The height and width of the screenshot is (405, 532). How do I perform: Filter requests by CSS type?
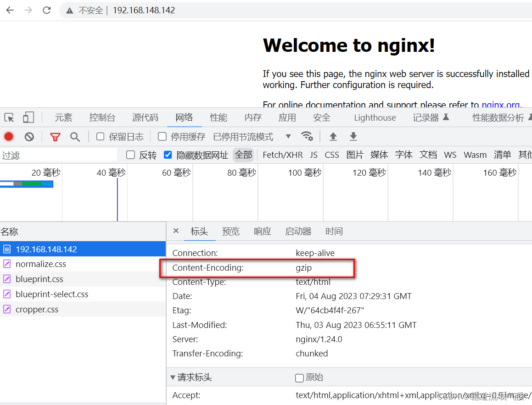[x=332, y=155]
